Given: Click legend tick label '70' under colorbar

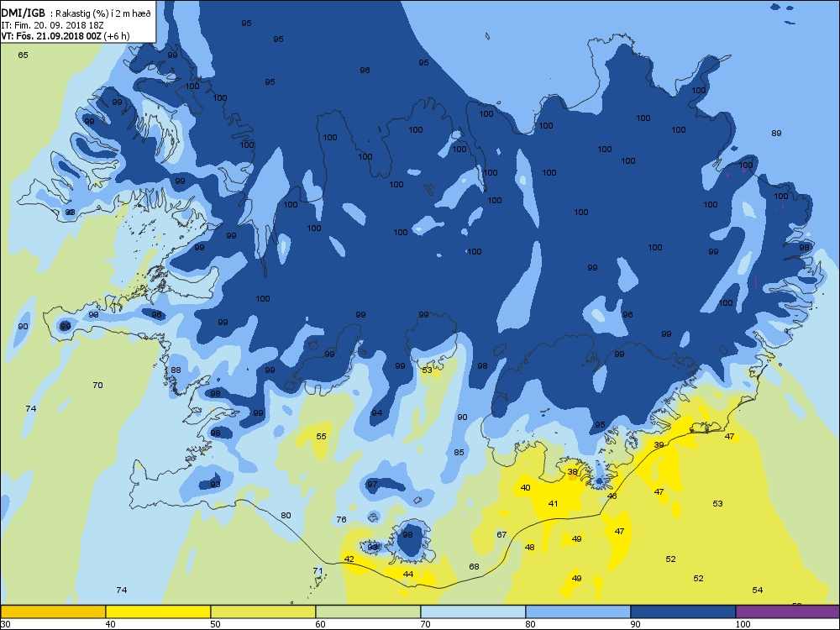Looking at the screenshot, I should coord(425,624).
